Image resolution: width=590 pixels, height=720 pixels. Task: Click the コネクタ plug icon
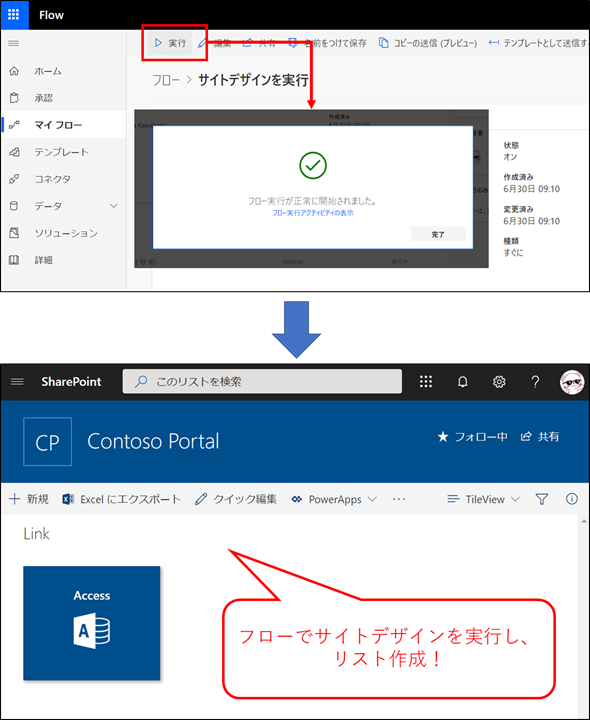coord(14,179)
